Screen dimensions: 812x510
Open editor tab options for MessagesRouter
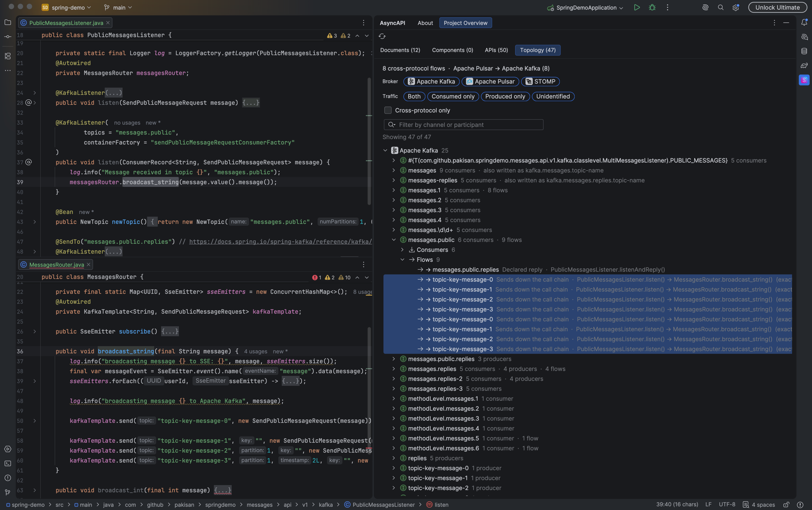[x=364, y=264]
